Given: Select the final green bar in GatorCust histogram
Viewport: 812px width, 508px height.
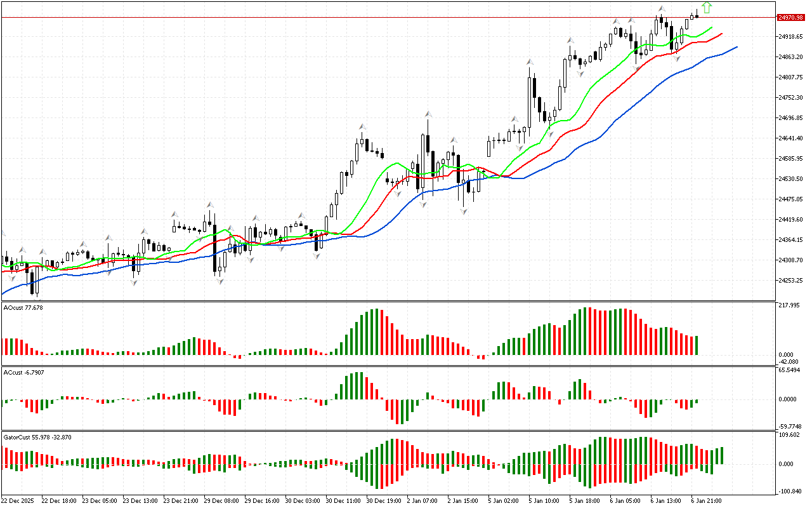Looking at the screenshot, I should (x=722, y=455).
